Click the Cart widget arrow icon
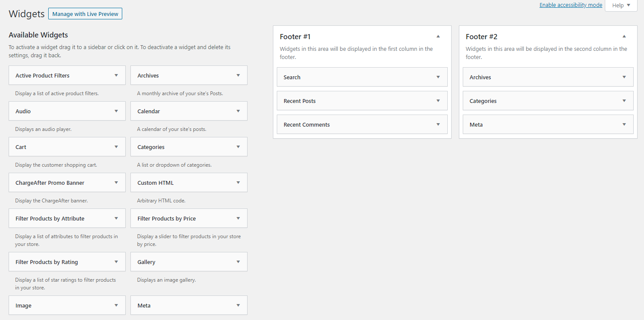Screen dimensions: 644x320 (116, 147)
